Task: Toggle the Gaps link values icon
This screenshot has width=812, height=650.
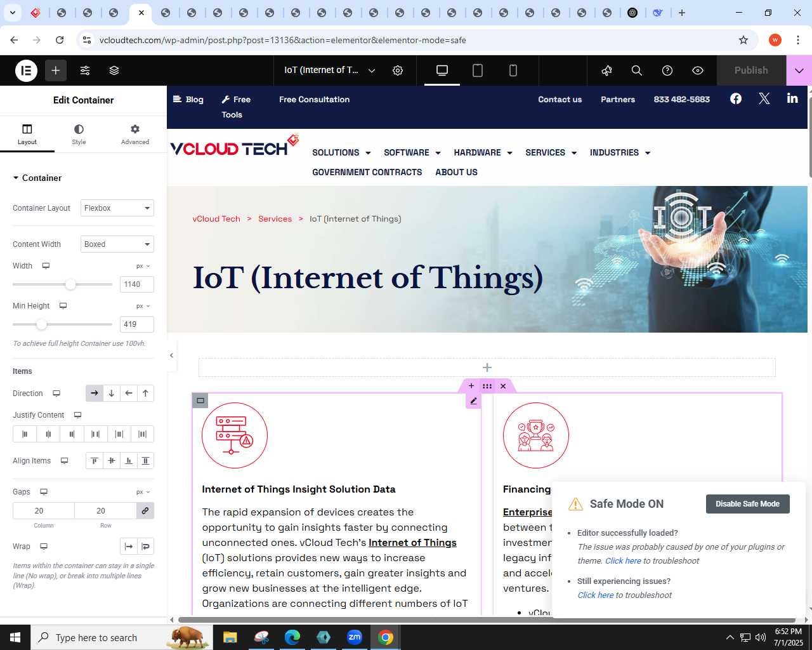Action: tap(145, 511)
